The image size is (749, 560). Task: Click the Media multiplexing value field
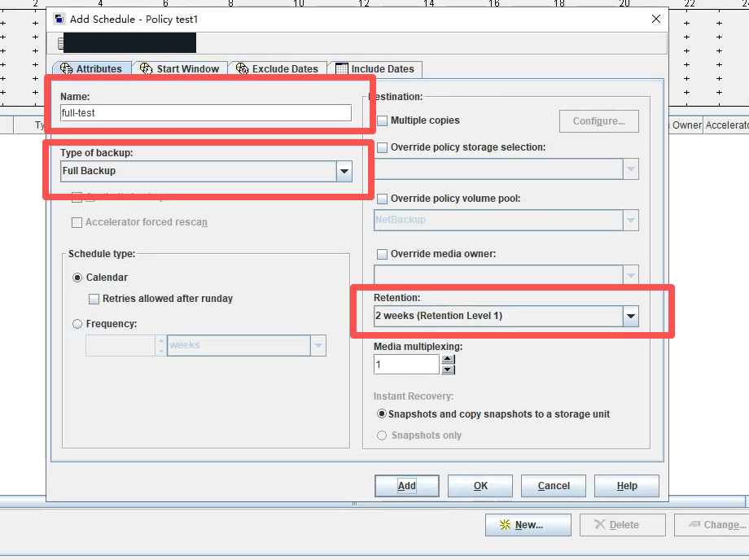click(406, 365)
